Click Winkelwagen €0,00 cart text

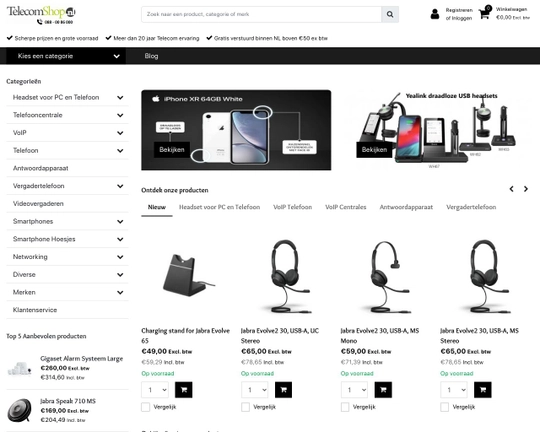coord(512,13)
